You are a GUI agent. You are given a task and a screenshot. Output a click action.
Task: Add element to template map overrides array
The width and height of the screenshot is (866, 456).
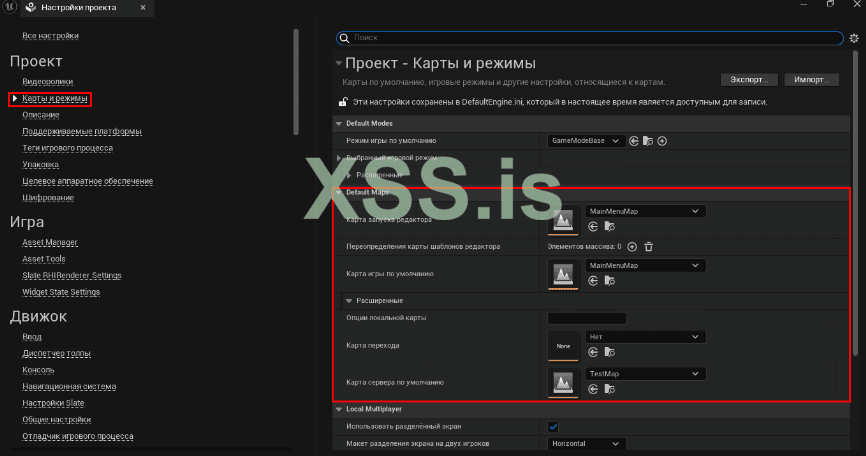point(632,247)
